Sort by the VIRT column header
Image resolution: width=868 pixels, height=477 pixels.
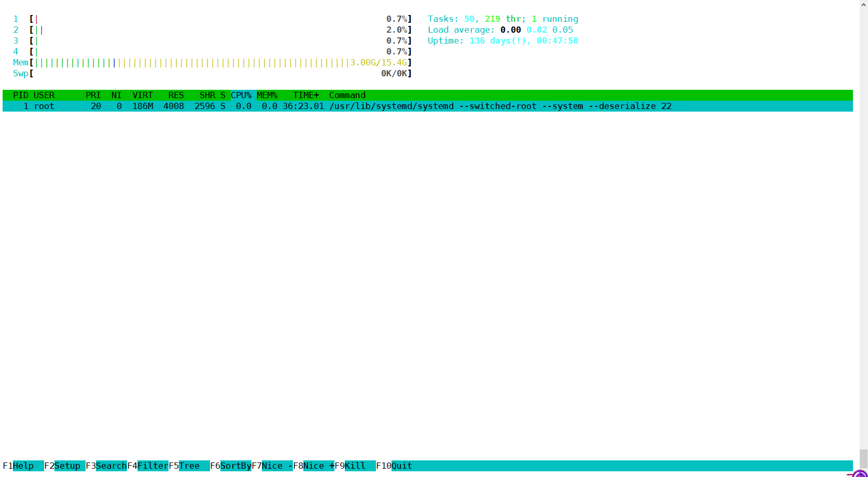[143, 95]
